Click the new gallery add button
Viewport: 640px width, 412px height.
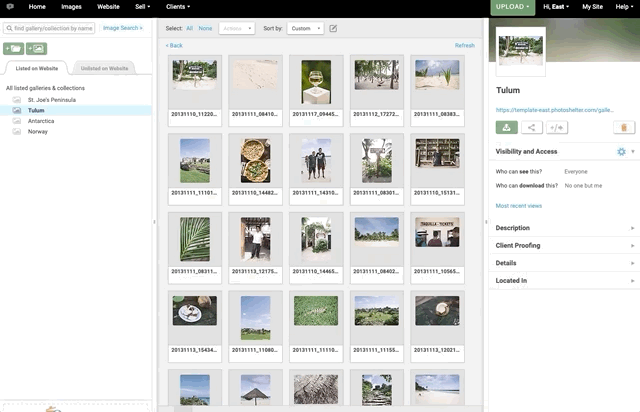pyautogui.click(x=37, y=49)
